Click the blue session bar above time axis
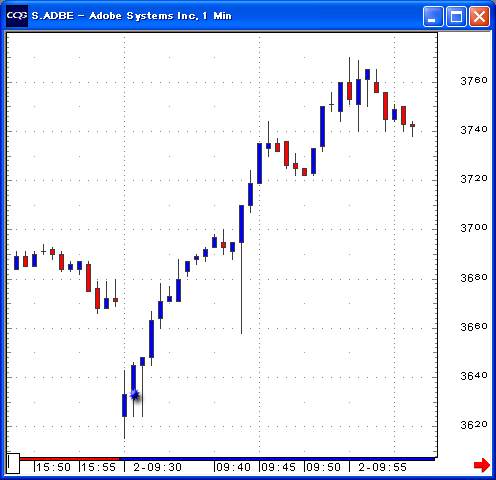496x480 pixels. pos(277,459)
